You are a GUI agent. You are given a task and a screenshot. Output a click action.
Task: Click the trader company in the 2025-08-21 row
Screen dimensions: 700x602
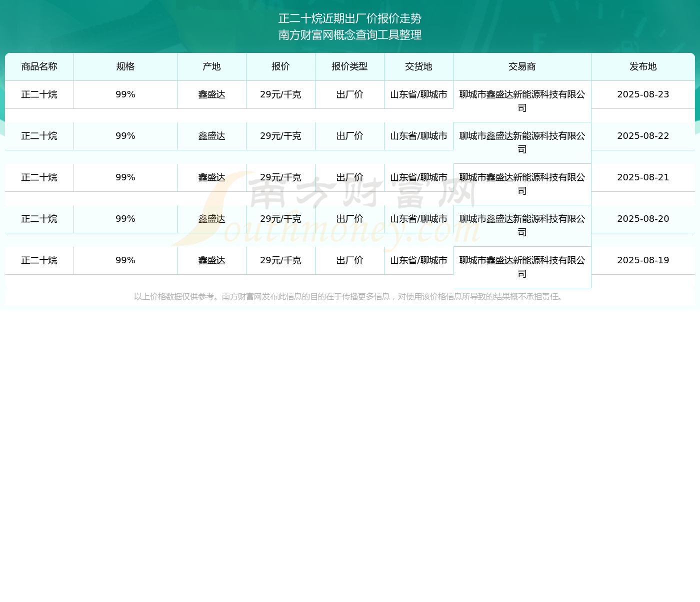point(522,184)
